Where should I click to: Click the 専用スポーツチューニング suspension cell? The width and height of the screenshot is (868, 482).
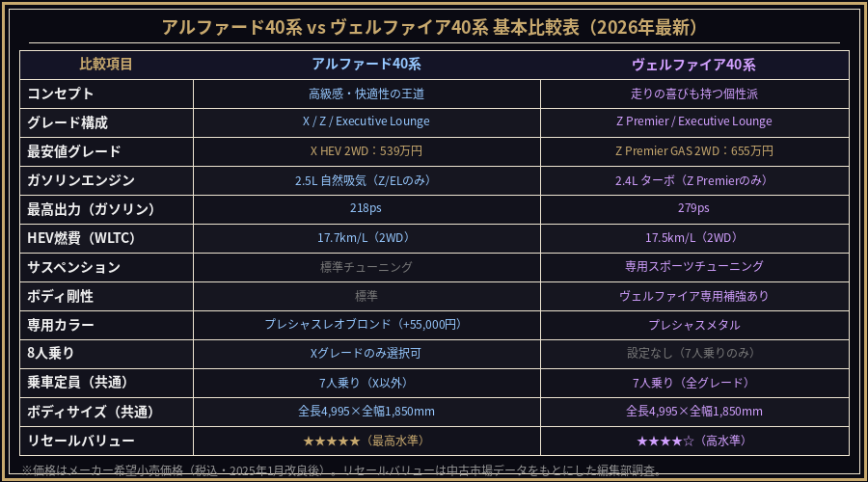693,267
